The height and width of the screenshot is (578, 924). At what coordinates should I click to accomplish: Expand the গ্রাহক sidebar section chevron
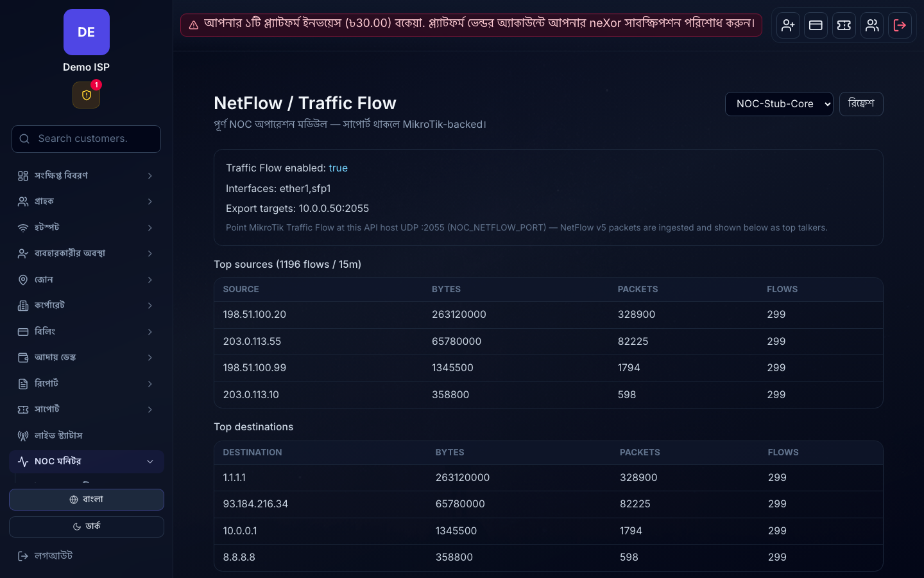pyautogui.click(x=150, y=202)
